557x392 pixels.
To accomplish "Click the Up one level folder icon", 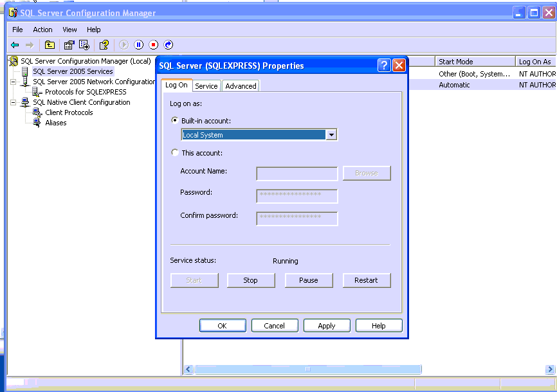I will [50, 45].
